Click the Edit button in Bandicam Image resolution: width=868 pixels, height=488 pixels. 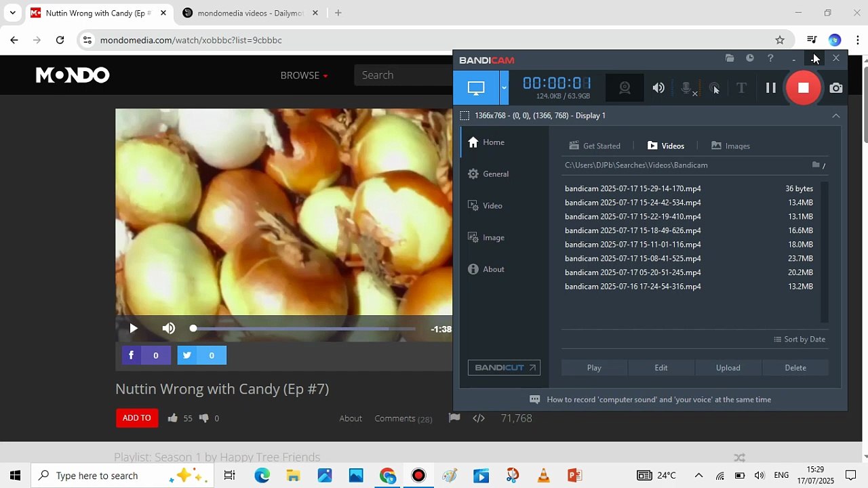coord(661,367)
